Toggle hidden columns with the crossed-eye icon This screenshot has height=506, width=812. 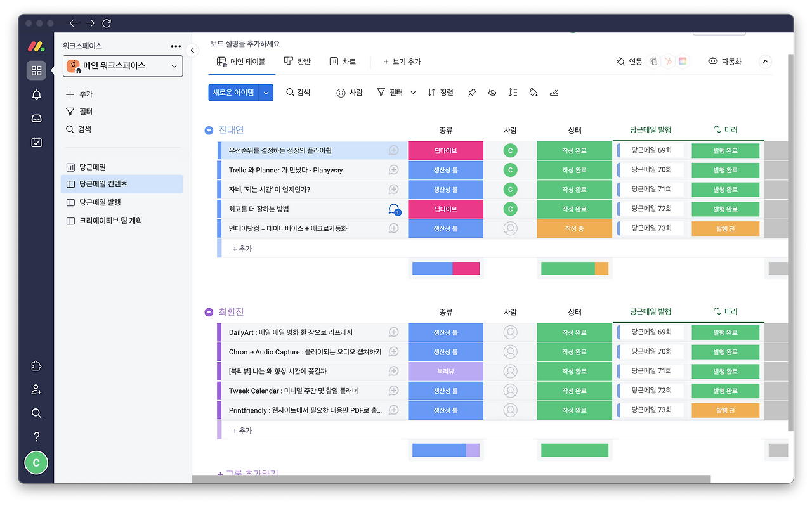tap(492, 93)
